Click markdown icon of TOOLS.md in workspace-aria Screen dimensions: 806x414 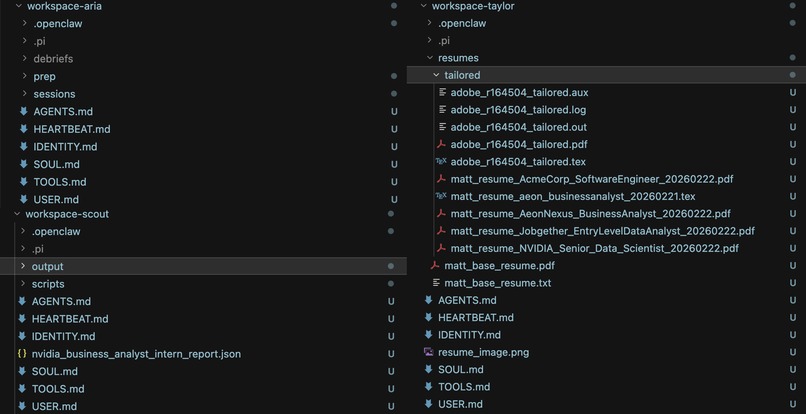(23, 182)
